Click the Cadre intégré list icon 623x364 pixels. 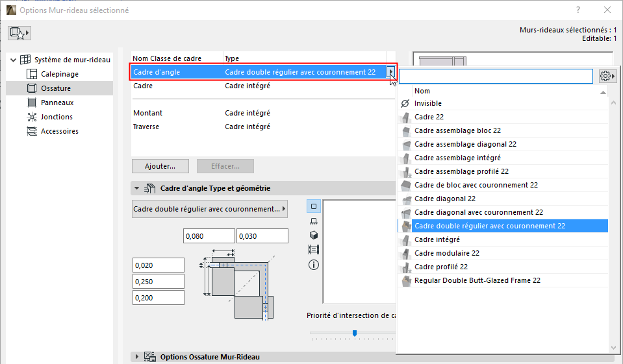point(405,240)
